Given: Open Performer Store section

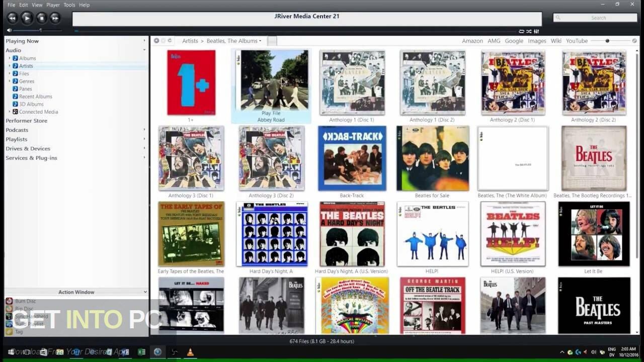Looking at the screenshot, I should (26, 121).
